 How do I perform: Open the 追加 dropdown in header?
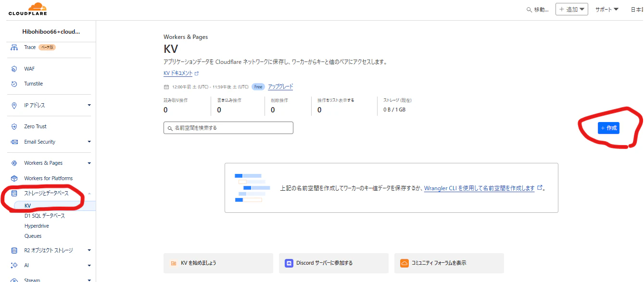572,9
